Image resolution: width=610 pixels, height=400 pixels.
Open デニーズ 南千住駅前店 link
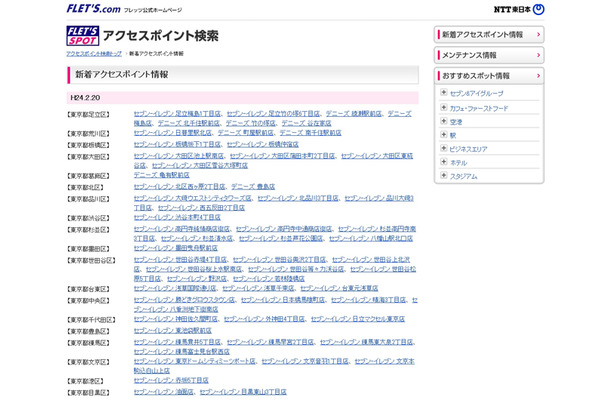(310, 133)
